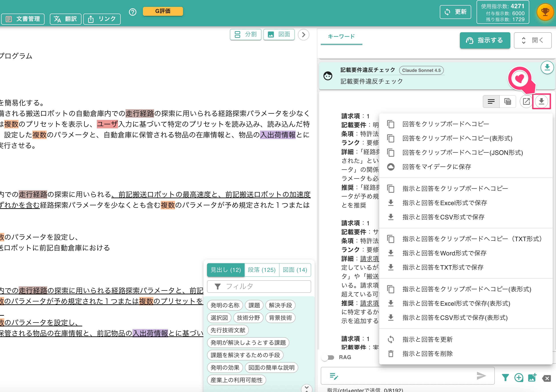Toggle the RAG switch
The image size is (556, 392).
pyautogui.click(x=328, y=357)
